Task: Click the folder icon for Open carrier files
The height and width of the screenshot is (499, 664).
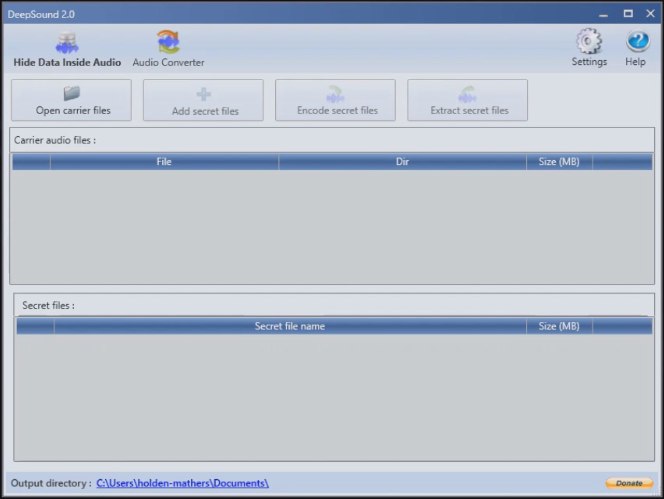Action: click(73, 94)
